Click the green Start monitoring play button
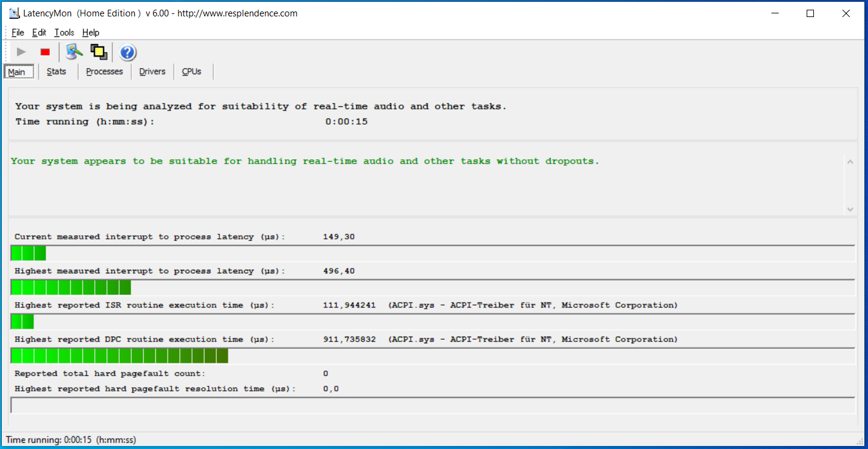The width and height of the screenshot is (868, 449). pos(22,52)
